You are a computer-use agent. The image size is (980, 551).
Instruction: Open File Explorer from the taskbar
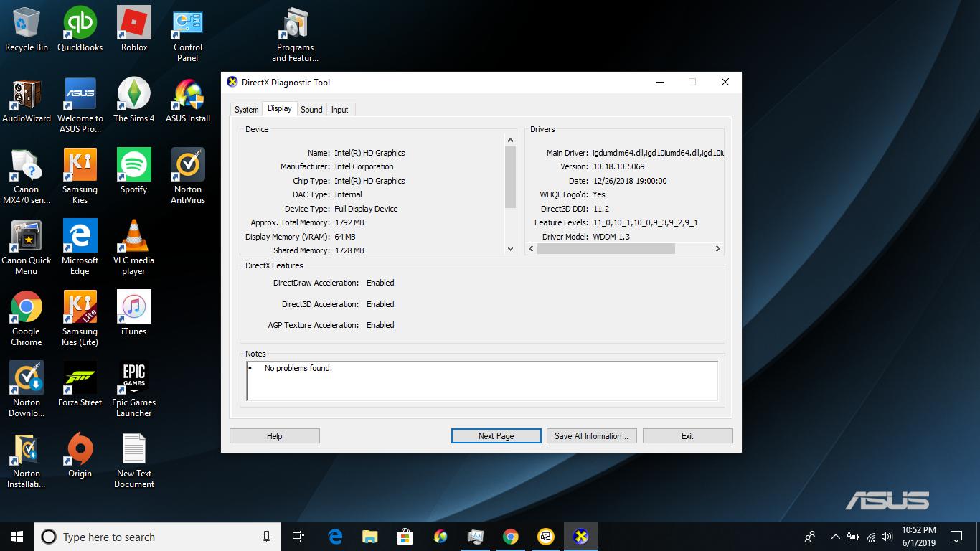coord(369,537)
